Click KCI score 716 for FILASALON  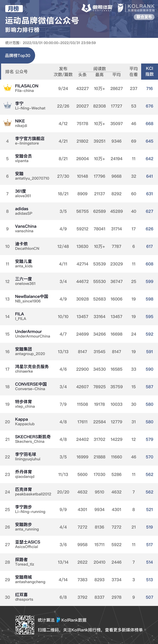coord(149,88)
